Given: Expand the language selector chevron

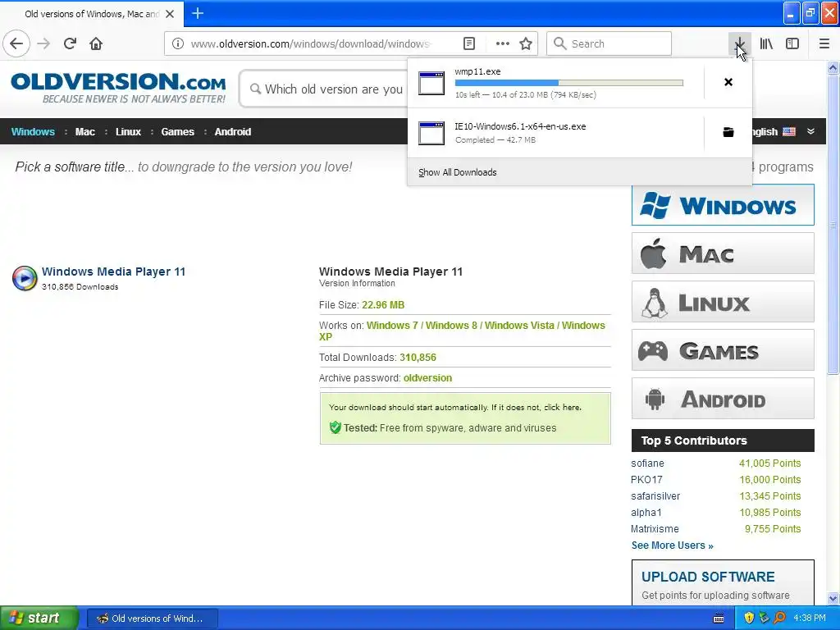Looking at the screenshot, I should tap(810, 131).
